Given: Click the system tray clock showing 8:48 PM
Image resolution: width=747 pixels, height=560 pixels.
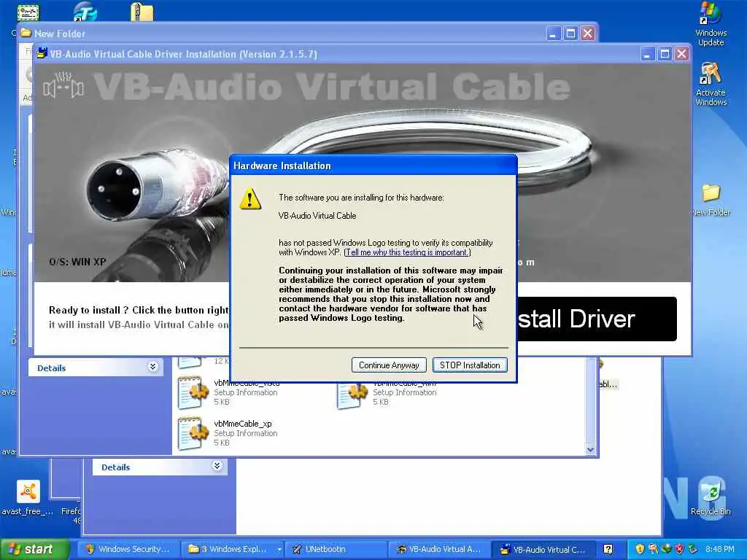Looking at the screenshot, I should [x=719, y=549].
